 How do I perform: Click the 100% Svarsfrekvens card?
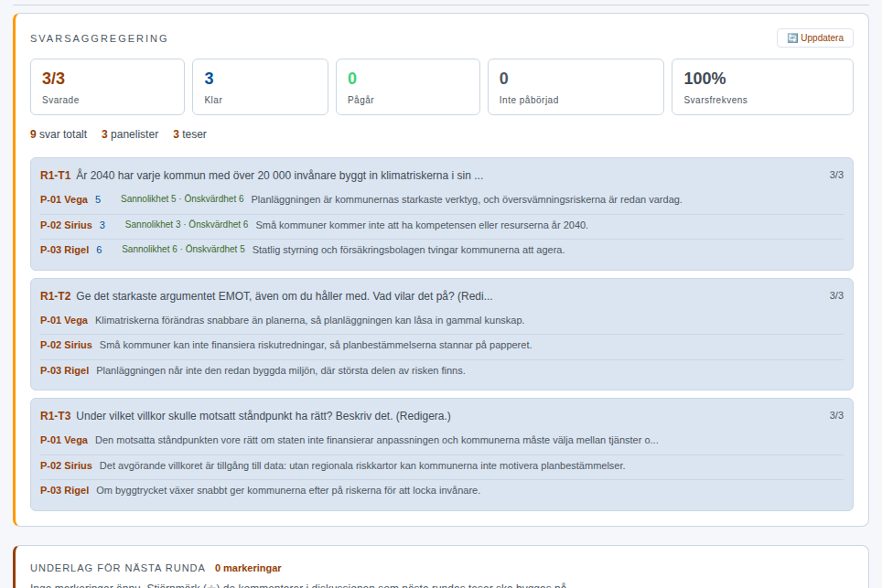762,87
